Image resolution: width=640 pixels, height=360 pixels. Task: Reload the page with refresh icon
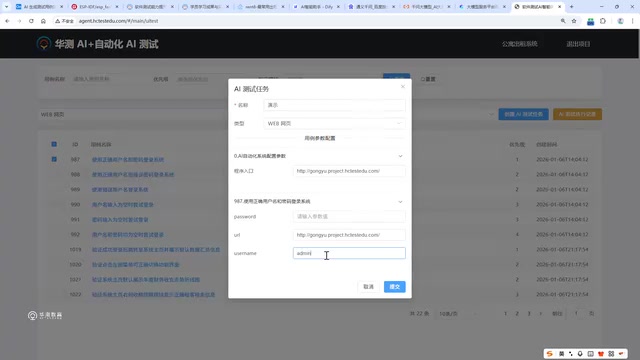click(31, 21)
